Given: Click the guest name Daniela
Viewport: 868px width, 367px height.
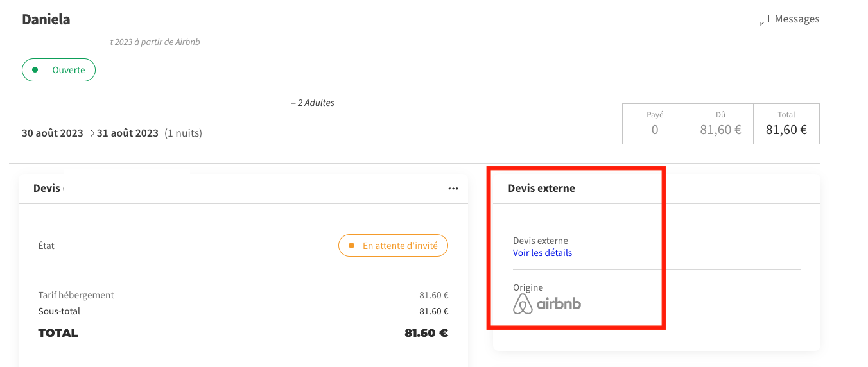Looking at the screenshot, I should click(46, 19).
